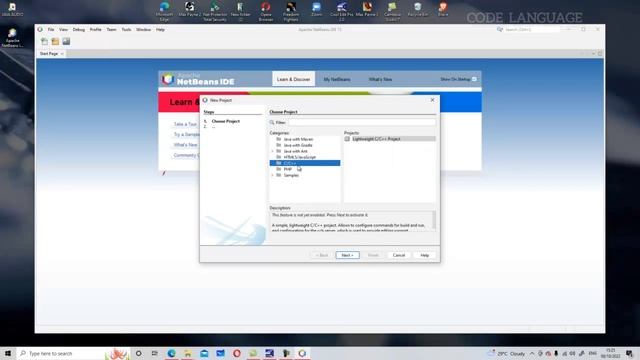Click Help button in New Project
This screenshot has width=640, height=360.
click(x=424, y=255)
